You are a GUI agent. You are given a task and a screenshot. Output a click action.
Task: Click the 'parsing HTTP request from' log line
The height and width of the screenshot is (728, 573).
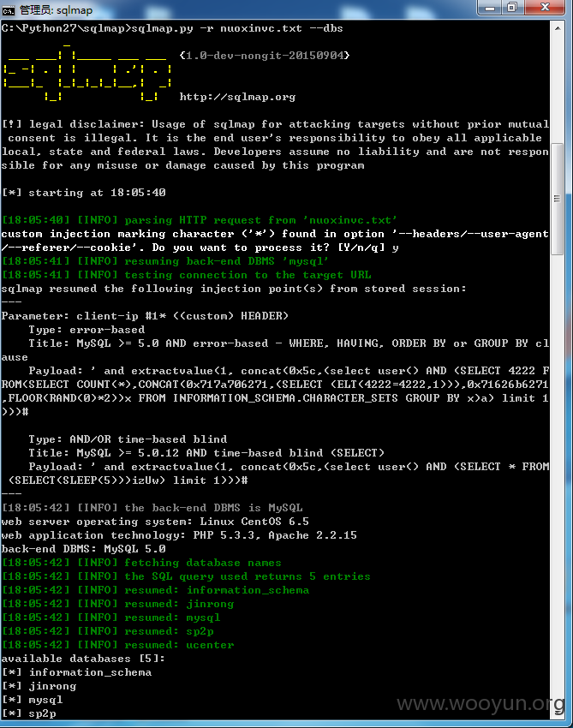pyautogui.click(x=200, y=220)
